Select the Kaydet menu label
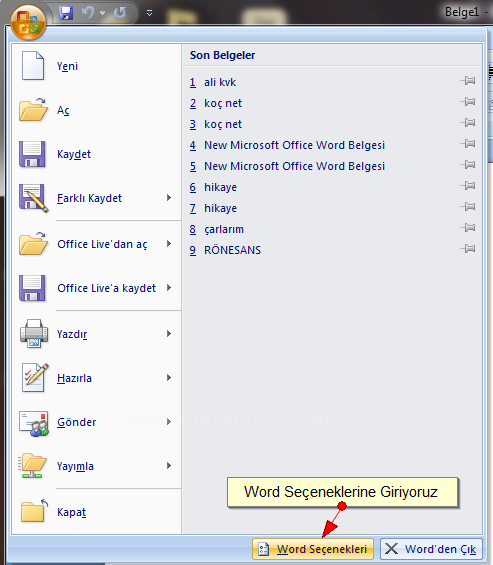 (x=74, y=154)
